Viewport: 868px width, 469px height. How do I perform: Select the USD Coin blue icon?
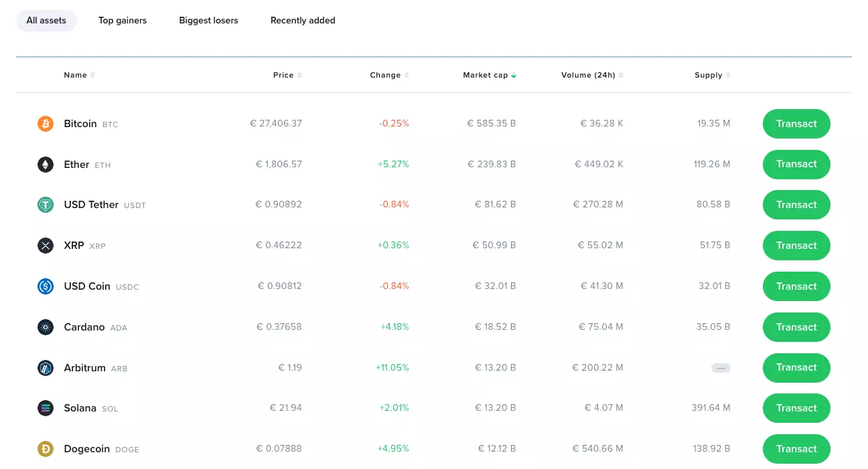45,286
